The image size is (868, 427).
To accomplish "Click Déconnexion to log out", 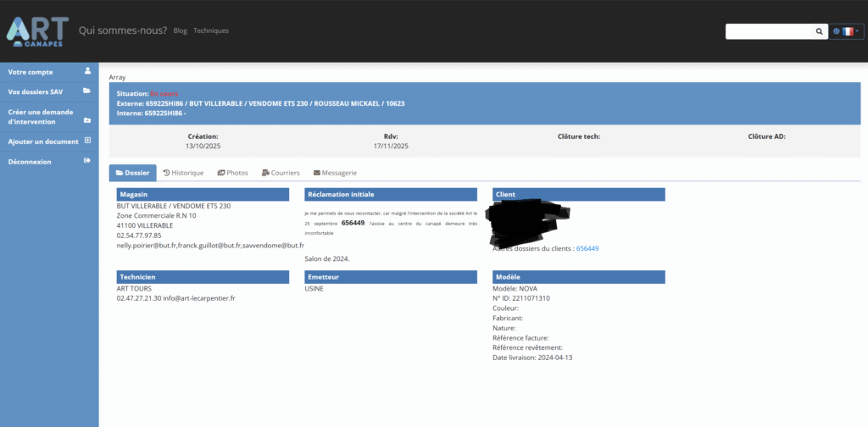I will pos(31,162).
